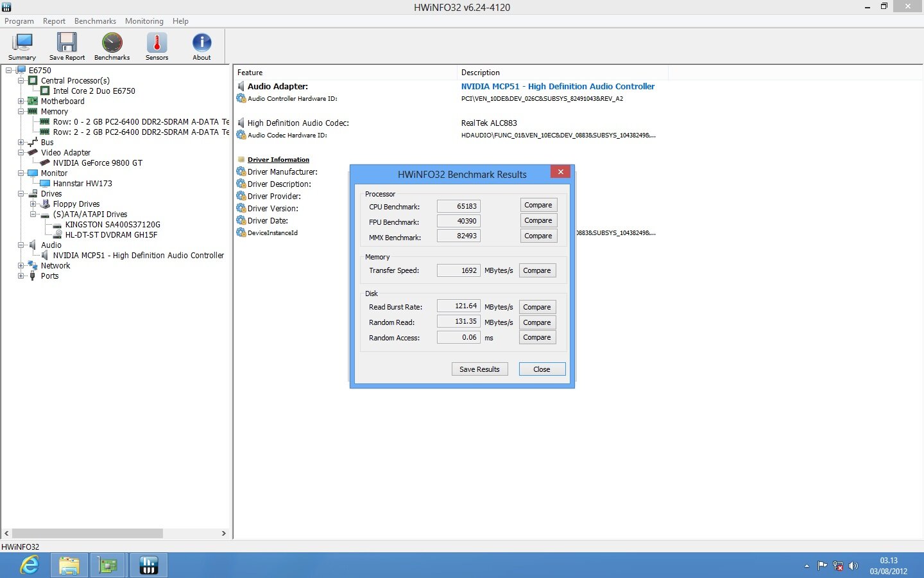Open the Sensors thermometer icon
The height and width of the screenshot is (578, 924).
tap(157, 46)
